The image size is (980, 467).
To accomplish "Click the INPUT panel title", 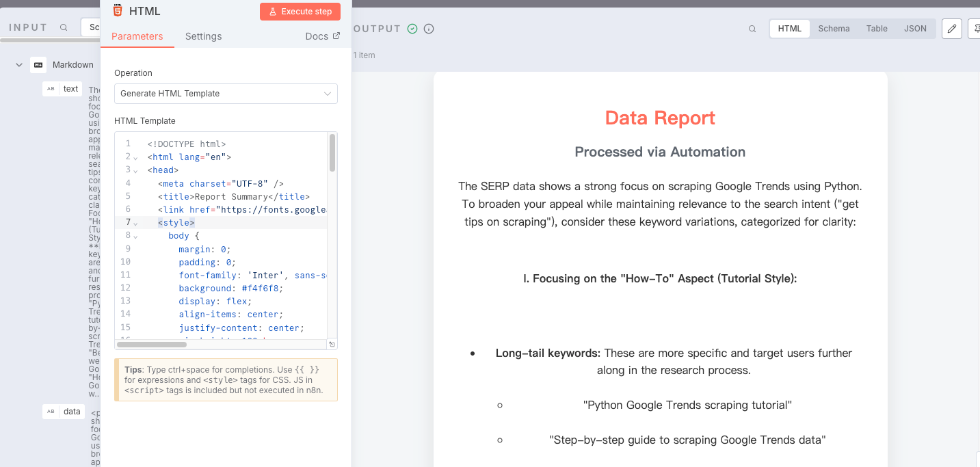I will (x=28, y=27).
